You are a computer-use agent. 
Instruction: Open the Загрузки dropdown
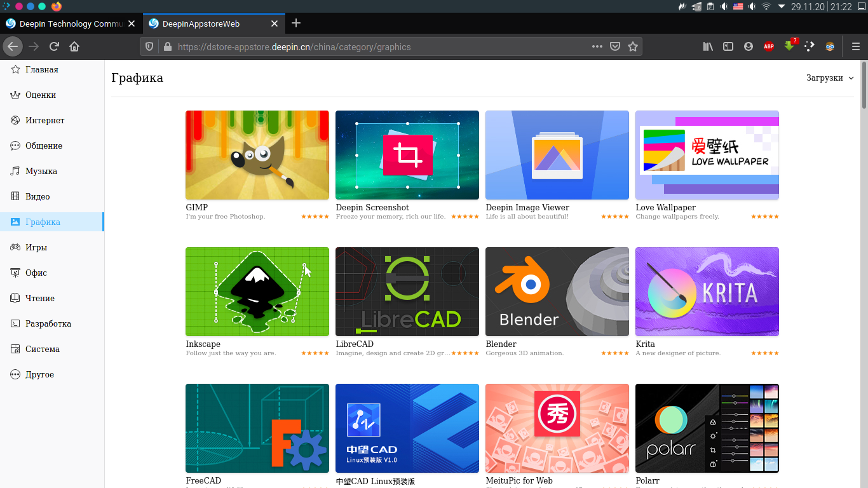pos(830,78)
